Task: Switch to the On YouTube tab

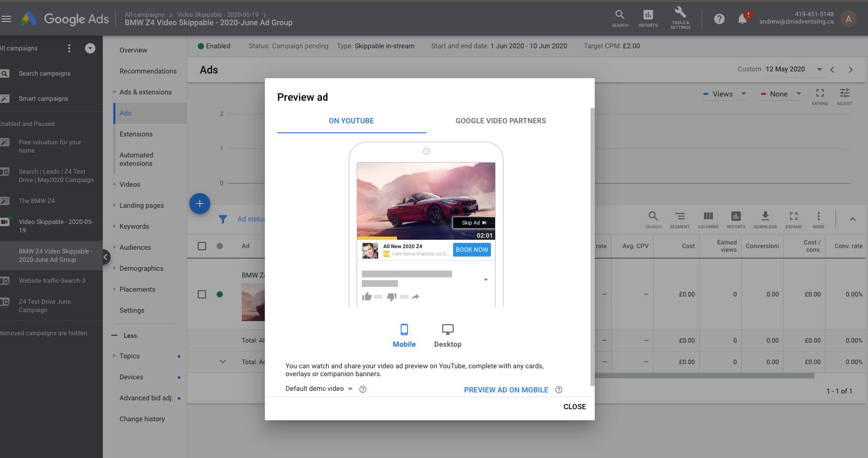Action: pos(351,121)
